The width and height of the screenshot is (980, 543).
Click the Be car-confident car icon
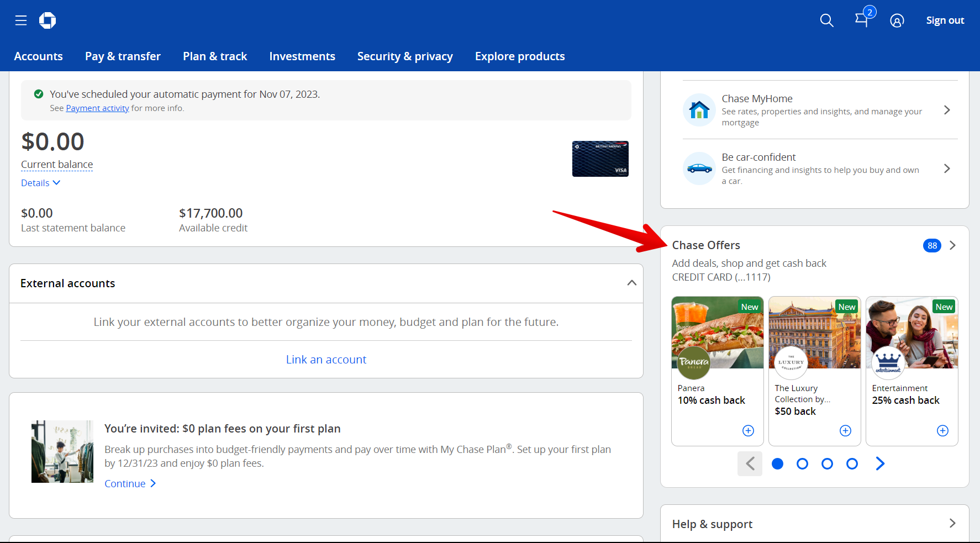699,168
